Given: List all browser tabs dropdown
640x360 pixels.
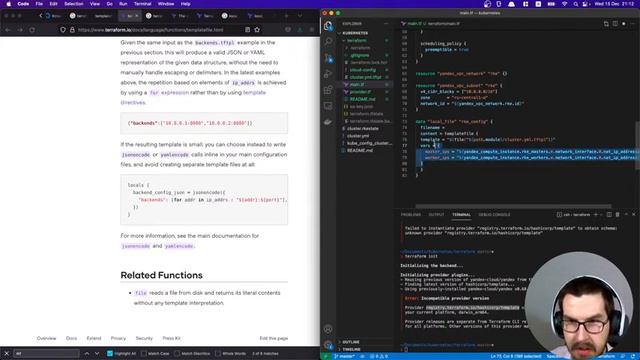Looking at the screenshot, I should click(300, 16).
